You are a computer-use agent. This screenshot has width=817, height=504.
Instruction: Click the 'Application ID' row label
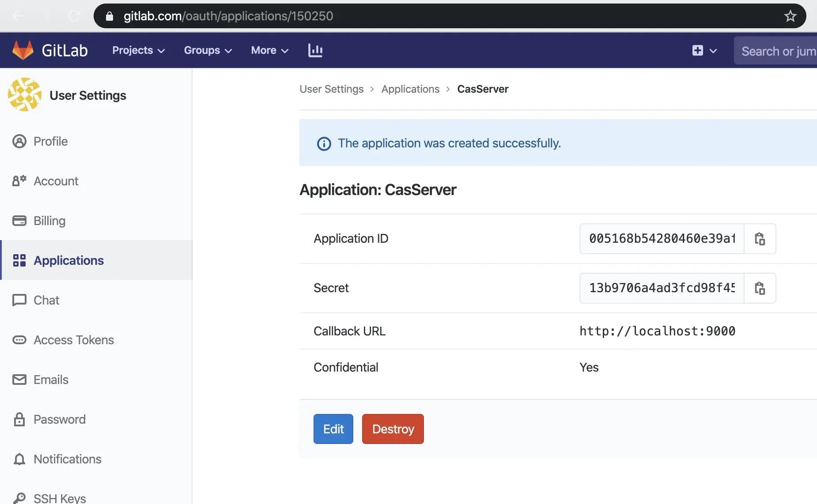(351, 239)
